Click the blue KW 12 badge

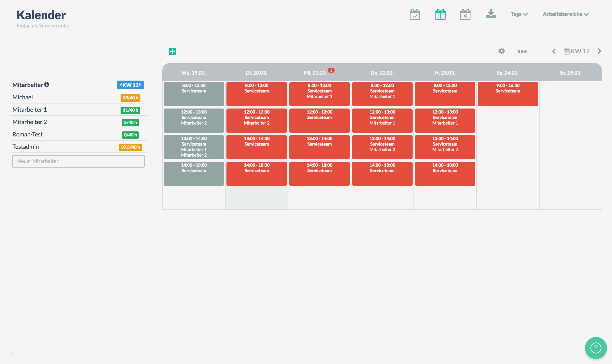point(130,85)
